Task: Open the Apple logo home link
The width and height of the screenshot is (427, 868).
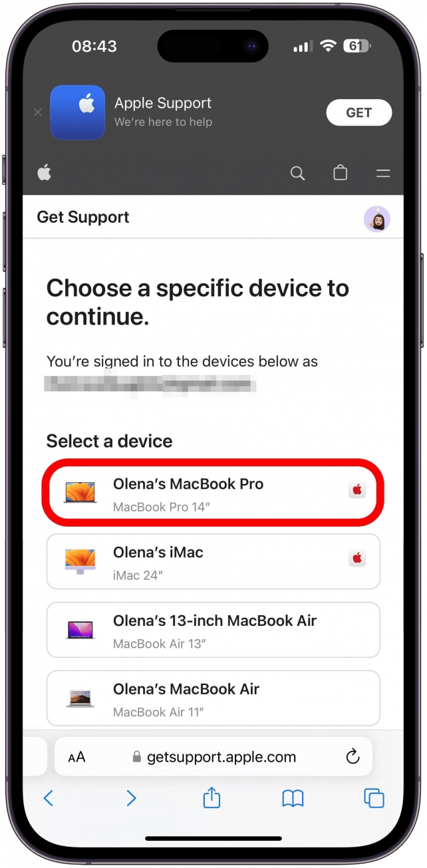Action: point(44,174)
